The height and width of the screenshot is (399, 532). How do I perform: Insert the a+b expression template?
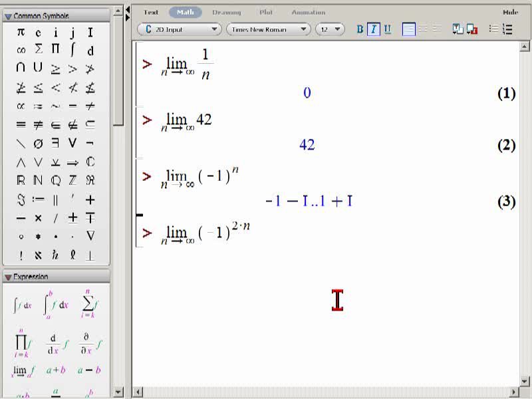[x=56, y=370]
